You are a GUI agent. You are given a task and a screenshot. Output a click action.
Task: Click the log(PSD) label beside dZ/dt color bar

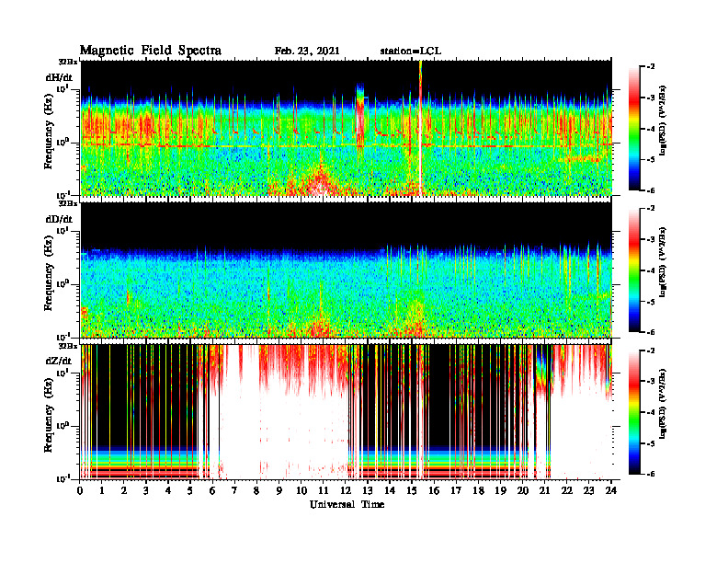tap(663, 404)
